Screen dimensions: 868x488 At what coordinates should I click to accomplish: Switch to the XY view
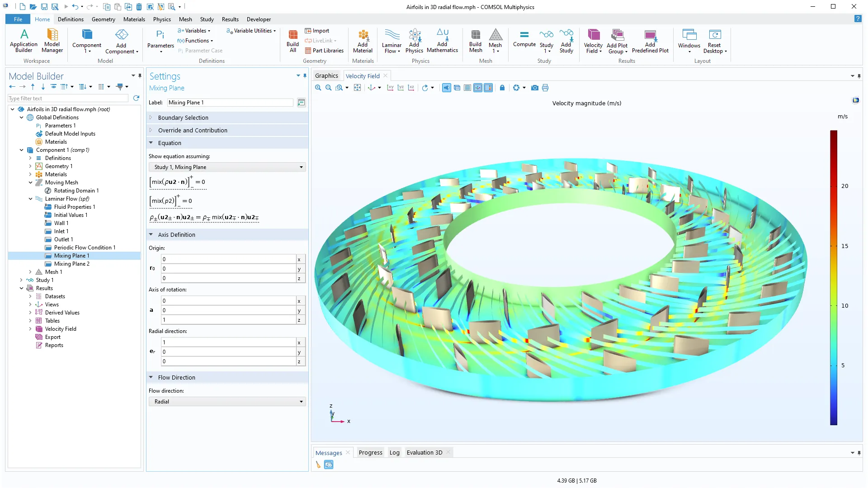pos(390,88)
